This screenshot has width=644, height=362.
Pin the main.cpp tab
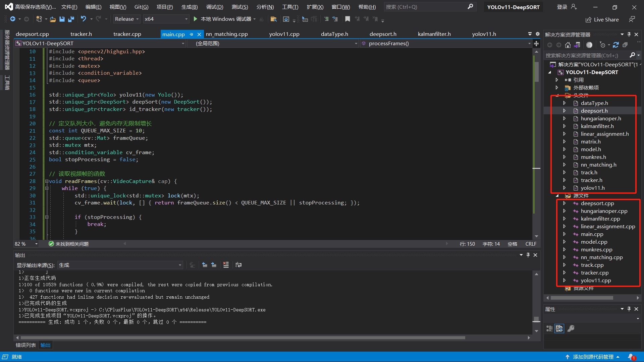tap(191, 34)
